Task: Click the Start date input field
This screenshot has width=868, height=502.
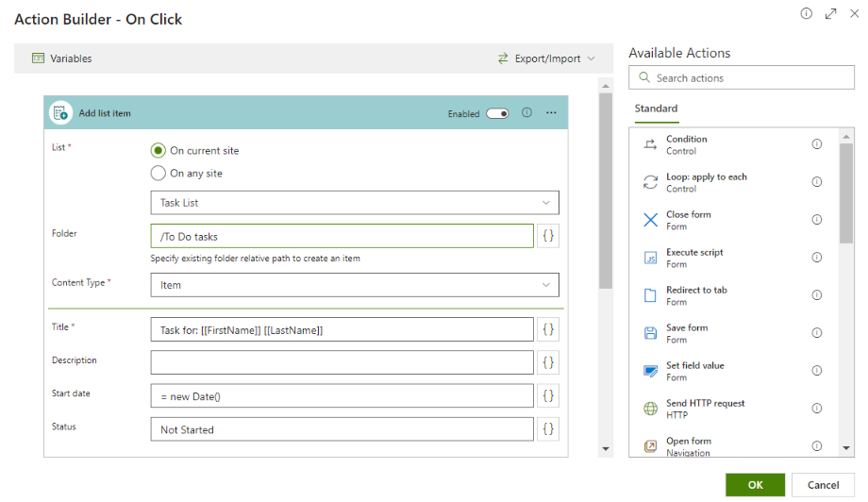Action: coord(342,395)
